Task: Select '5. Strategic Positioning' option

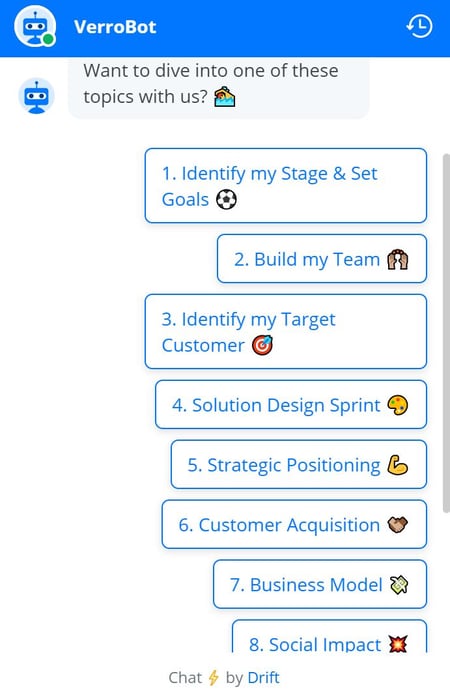Action: tap(299, 465)
